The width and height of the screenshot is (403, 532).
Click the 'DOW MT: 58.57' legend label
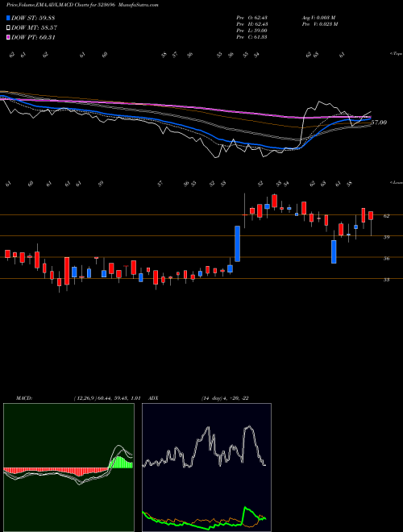coord(34,28)
